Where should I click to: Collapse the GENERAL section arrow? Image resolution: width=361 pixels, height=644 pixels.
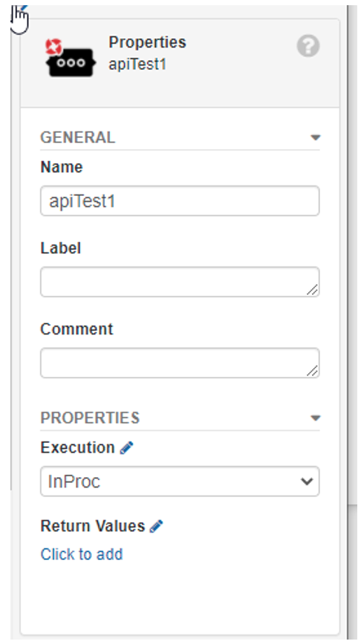pyautogui.click(x=316, y=137)
